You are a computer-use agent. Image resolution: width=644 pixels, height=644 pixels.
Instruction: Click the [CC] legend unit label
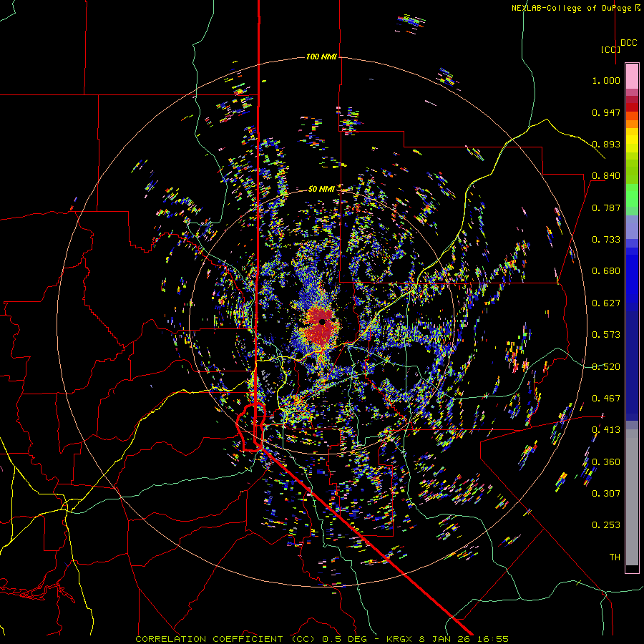[610, 49]
